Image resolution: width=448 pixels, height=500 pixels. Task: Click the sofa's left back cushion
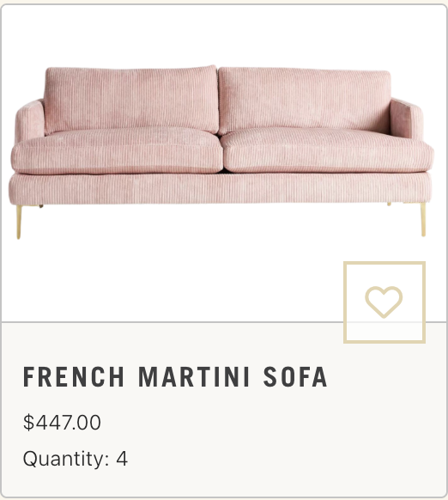click(131, 100)
